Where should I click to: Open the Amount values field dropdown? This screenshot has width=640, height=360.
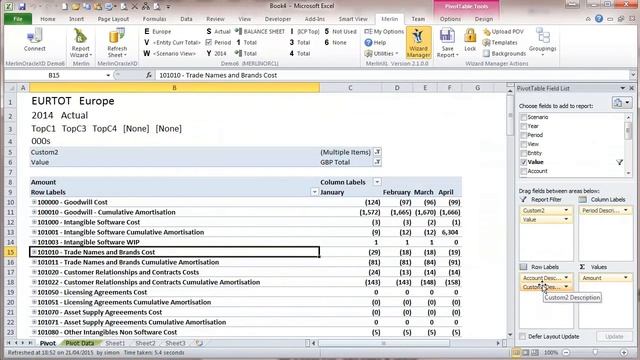[x=625, y=278]
